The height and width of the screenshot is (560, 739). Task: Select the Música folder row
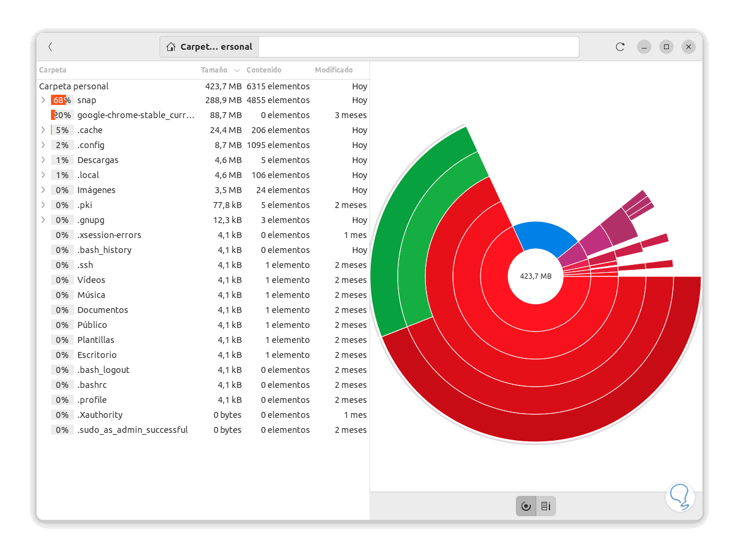[203, 295]
